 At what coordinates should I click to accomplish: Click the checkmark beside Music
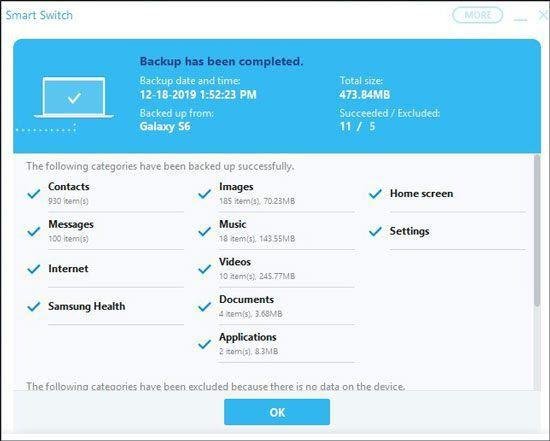click(x=204, y=231)
